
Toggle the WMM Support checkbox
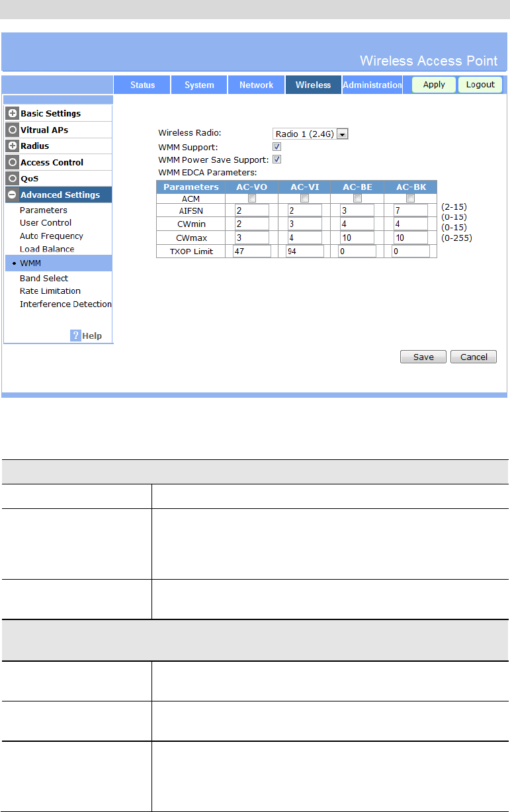pos(277,146)
